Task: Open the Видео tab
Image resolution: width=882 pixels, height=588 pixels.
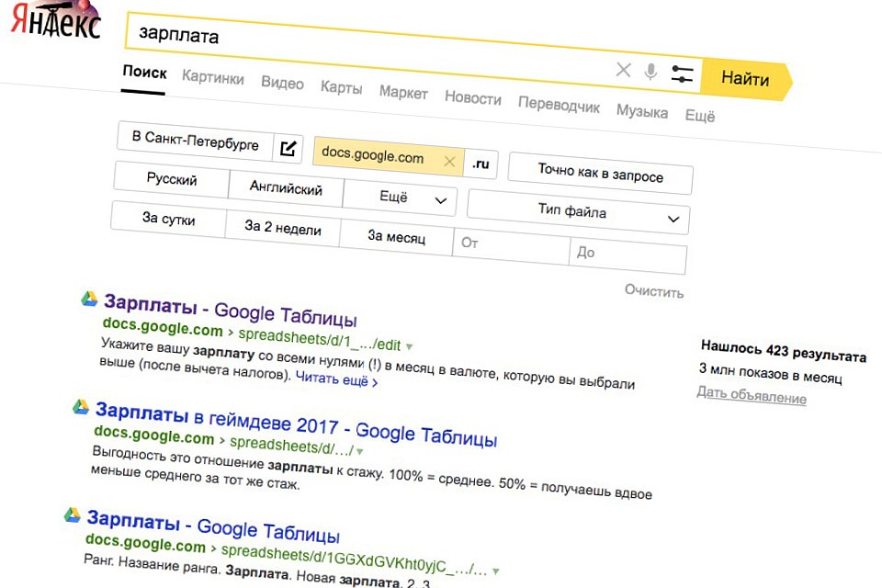Action: click(x=282, y=84)
